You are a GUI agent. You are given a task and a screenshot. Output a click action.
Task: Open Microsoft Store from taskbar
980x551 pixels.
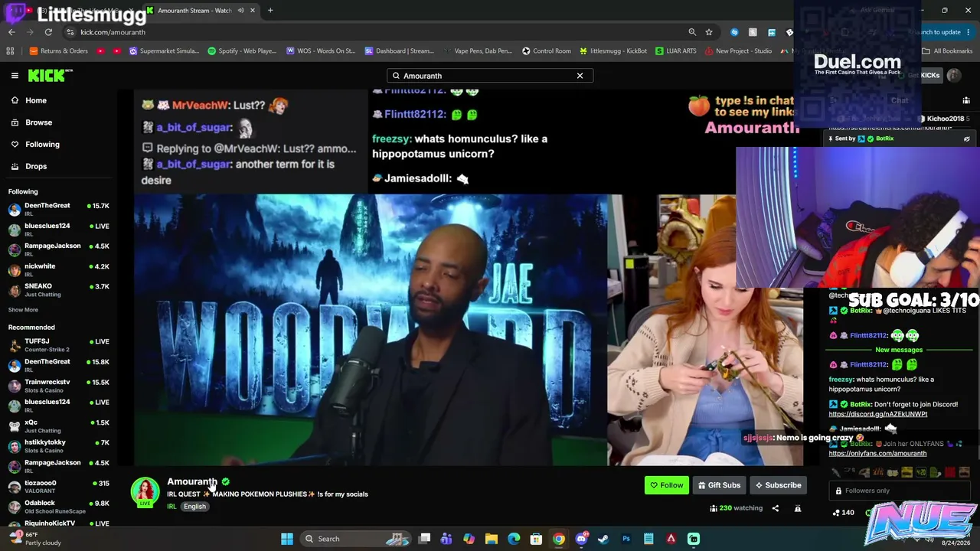[536, 539]
